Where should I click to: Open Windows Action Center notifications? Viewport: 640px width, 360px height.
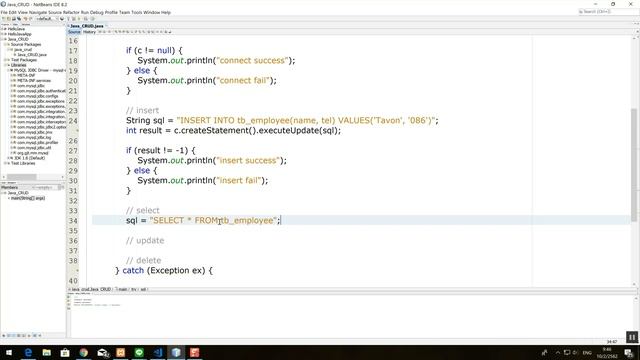pos(629,353)
